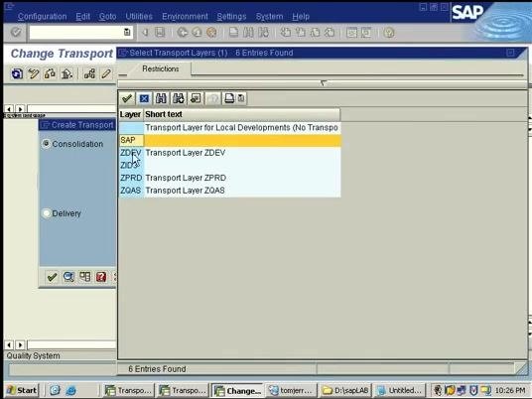Click the Back icon in the SAP standard toolbar
The height and width of the screenshot is (399, 532).
coord(183,33)
